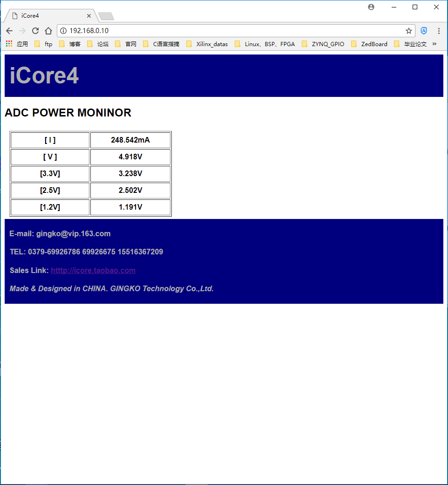The width and height of the screenshot is (448, 485).
Task: Open the shield extension icon
Action: [x=423, y=31]
